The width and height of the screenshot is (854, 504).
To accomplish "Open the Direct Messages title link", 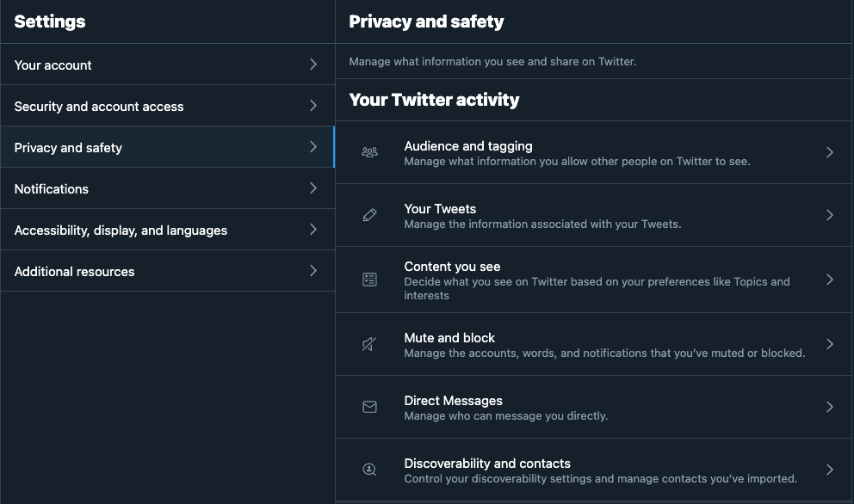I will (x=453, y=401).
